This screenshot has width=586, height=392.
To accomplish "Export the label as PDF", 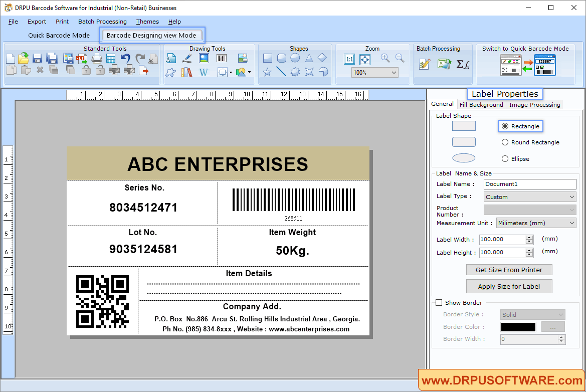I will [x=81, y=58].
